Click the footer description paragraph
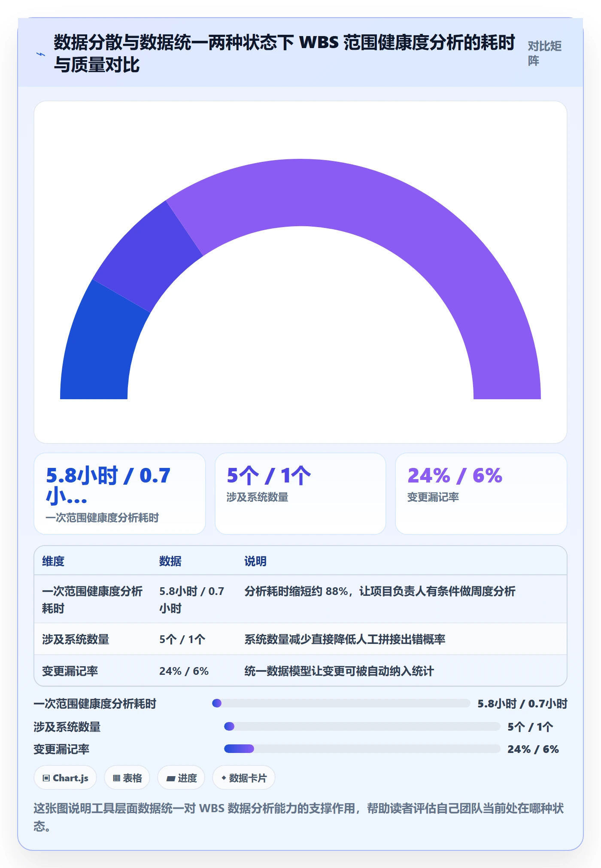This screenshot has height=868, width=601. [x=299, y=817]
